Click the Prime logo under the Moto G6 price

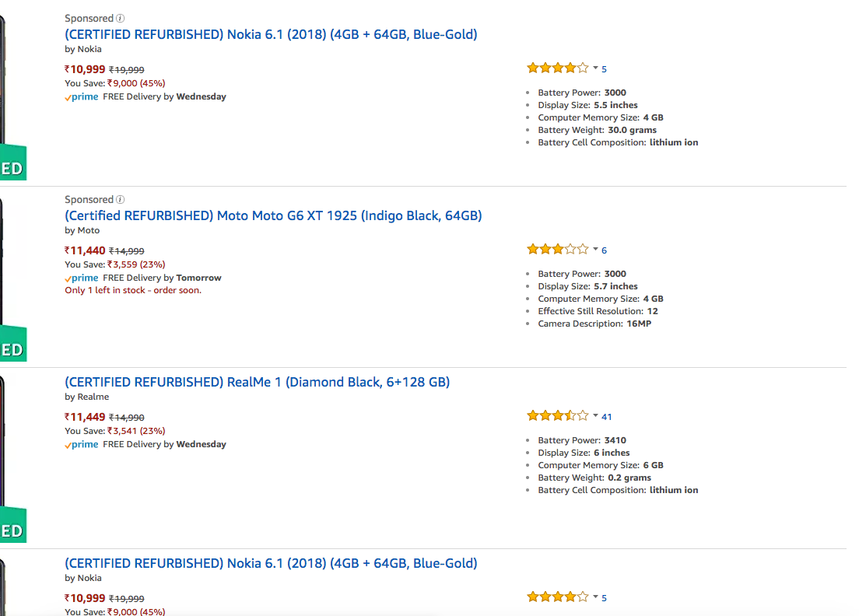click(82, 278)
